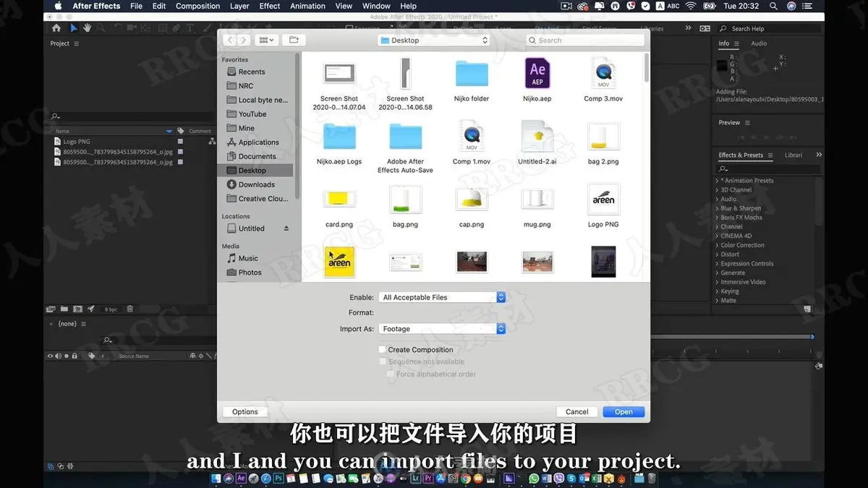Viewport: 868px width, 488px height.
Task: Switch to the Audio panel tab
Action: 759,43
